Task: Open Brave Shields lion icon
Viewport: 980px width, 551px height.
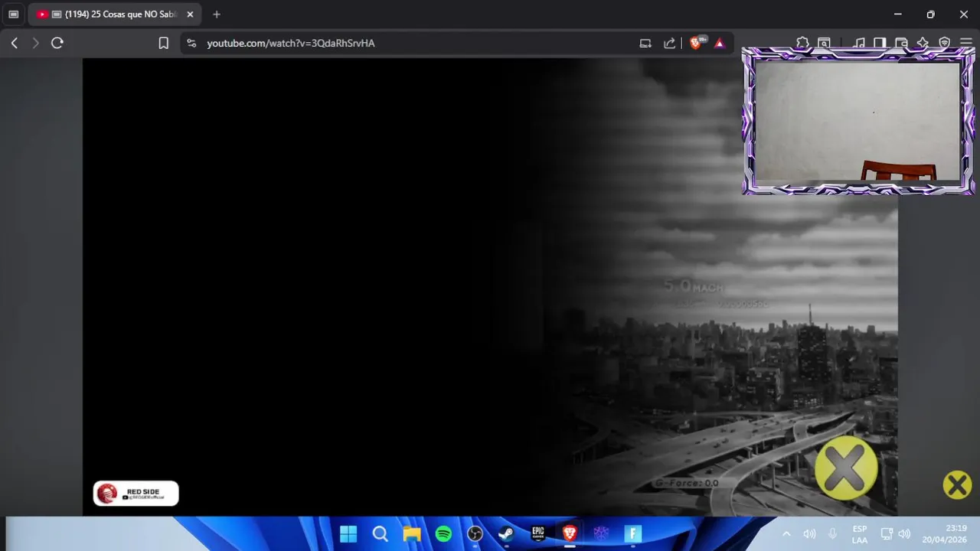Action: pyautogui.click(x=696, y=44)
